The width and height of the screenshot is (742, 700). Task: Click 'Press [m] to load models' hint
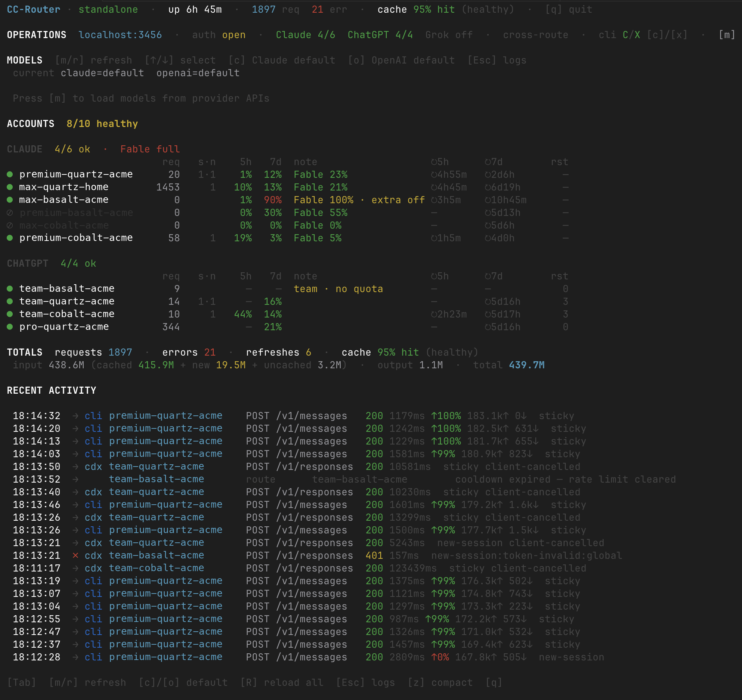pos(141,98)
